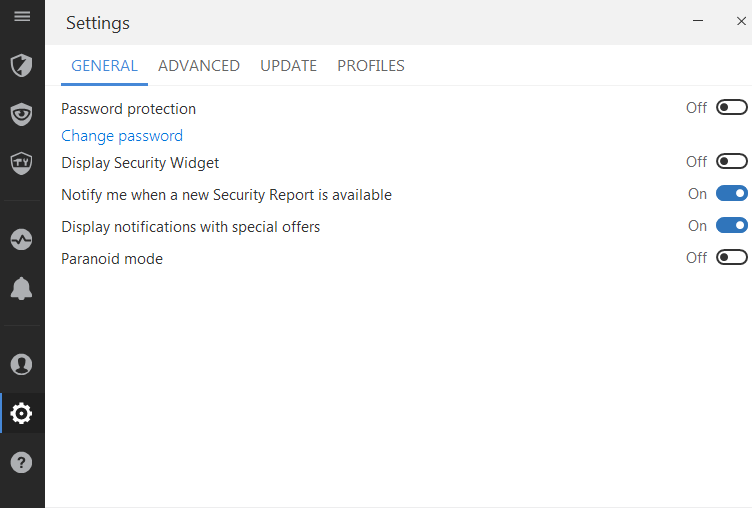This screenshot has height=508, width=752.
Task: Click the Change password link
Action: [x=122, y=136]
